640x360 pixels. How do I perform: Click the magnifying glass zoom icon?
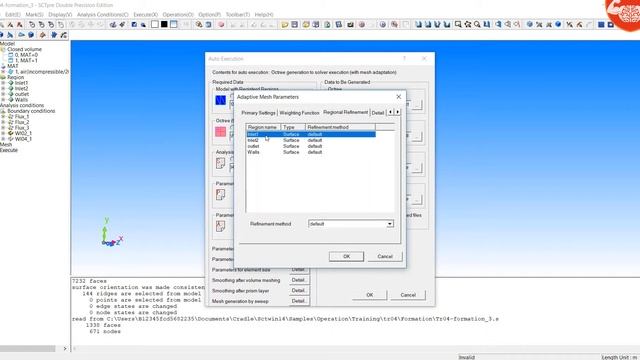point(477,24)
